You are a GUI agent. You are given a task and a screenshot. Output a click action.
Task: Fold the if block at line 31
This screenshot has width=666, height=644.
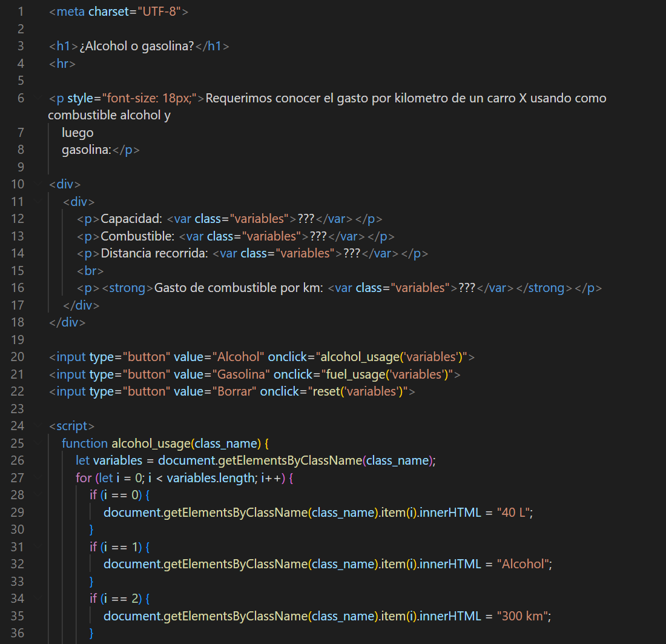tap(39, 546)
